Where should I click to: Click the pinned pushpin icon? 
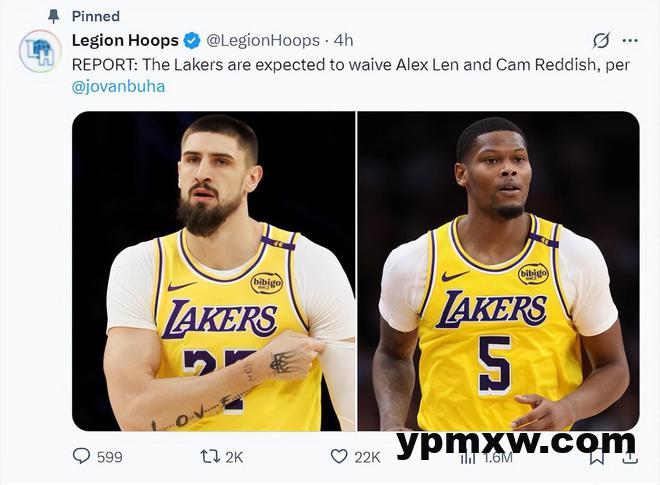click(53, 16)
